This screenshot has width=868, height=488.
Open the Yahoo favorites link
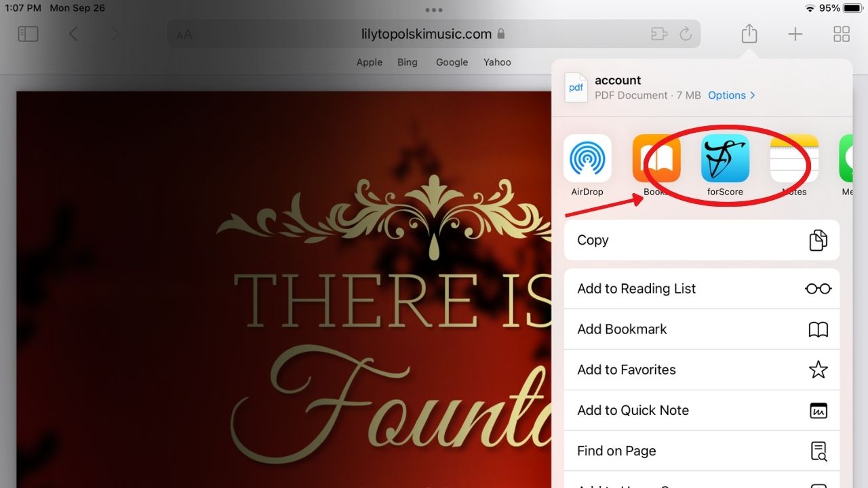pyautogui.click(x=497, y=62)
